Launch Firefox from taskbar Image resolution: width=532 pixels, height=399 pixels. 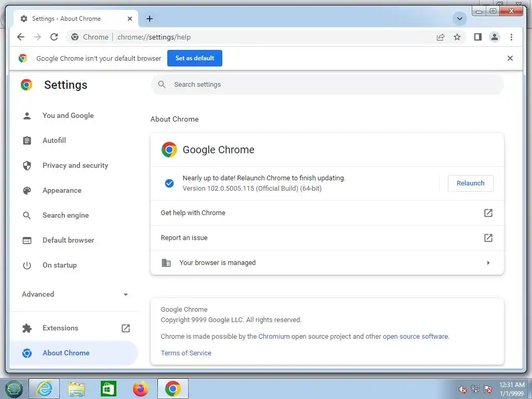point(140,389)
